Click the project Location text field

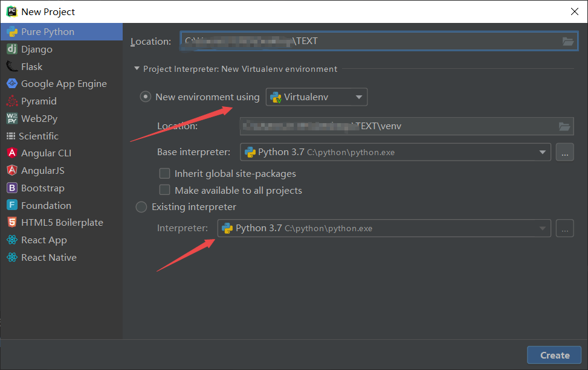379,41
